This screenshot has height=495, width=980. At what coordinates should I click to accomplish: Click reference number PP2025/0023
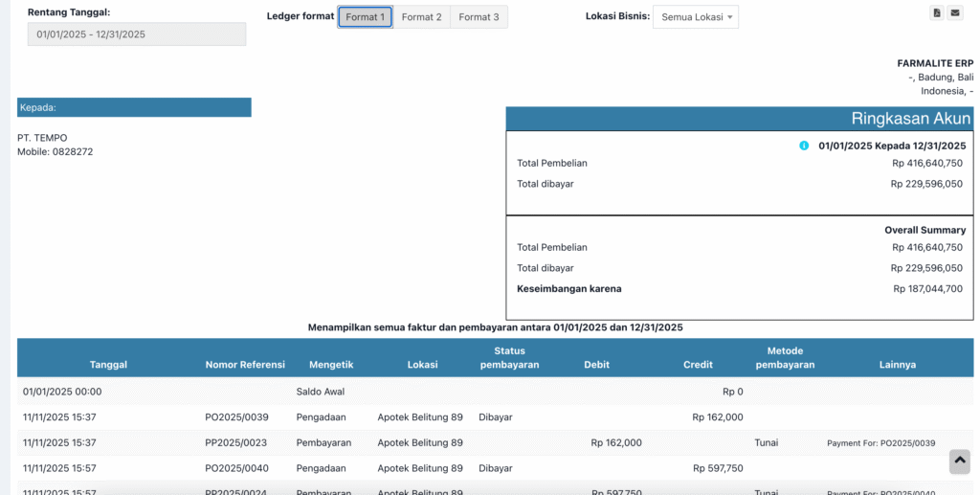(x=236, y=443)
